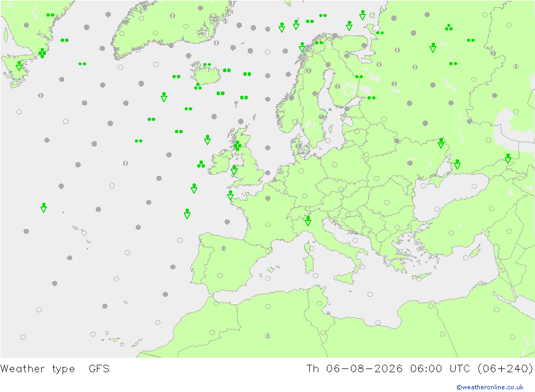Select the shower symbol near the Caucasus
This screenshot has width=535, height=392.
click(x=508, y=158)
